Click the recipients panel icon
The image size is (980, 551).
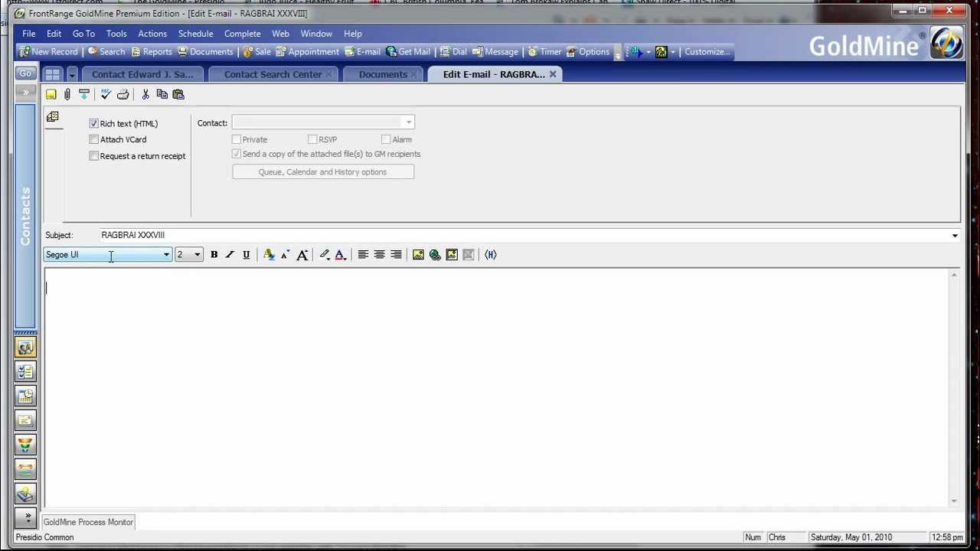pos(53,117)
